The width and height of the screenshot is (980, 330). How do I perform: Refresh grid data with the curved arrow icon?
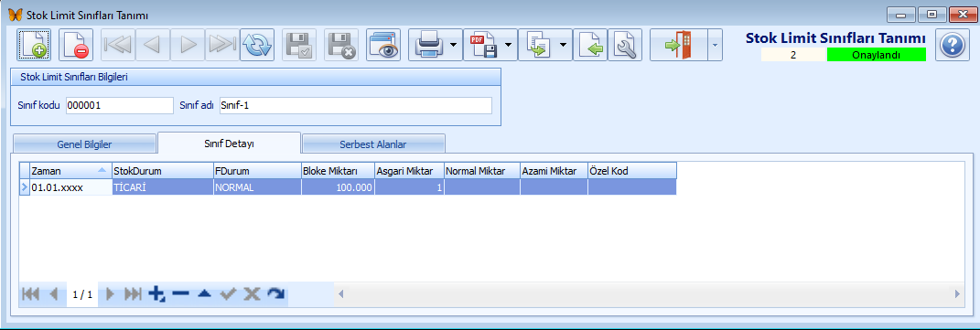click(x=275, y=294)
